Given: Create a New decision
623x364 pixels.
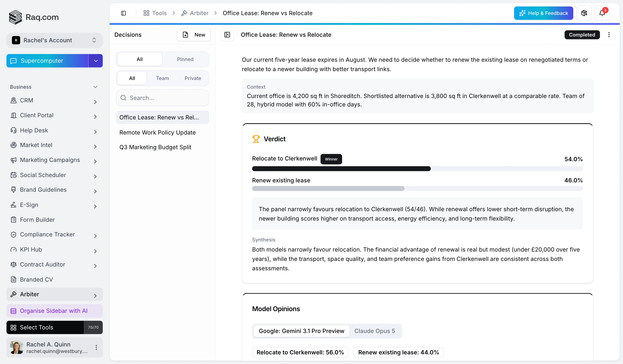Looking at the screenshot, I should (x=193, y=35).
